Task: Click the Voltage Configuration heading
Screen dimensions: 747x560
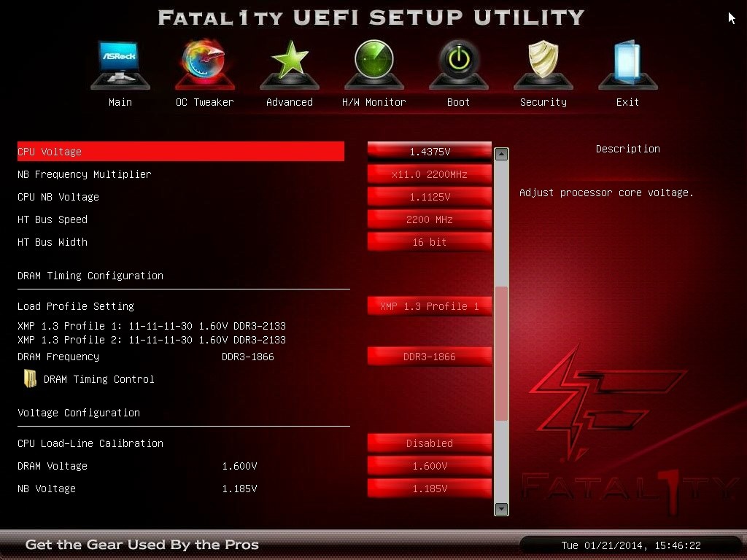Action: click(79, 413)
